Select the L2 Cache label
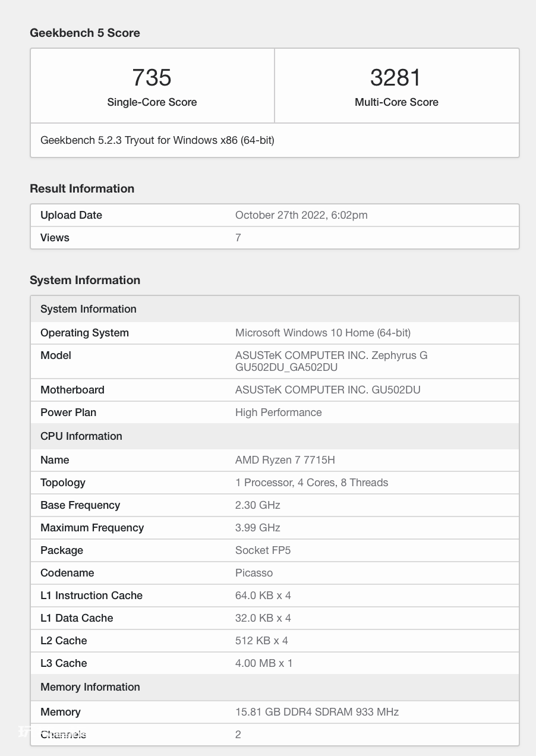The image size is (536, 756). 64,641
